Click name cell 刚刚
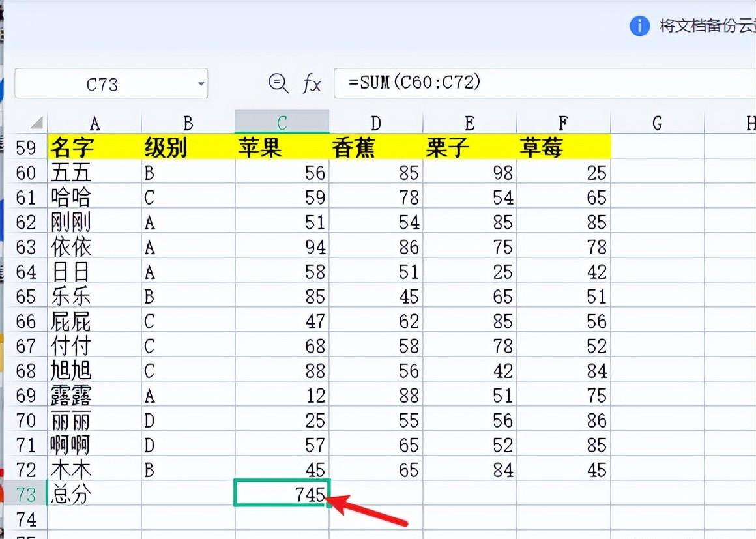This screenshot has height=539, width=756. click(94, 222)
